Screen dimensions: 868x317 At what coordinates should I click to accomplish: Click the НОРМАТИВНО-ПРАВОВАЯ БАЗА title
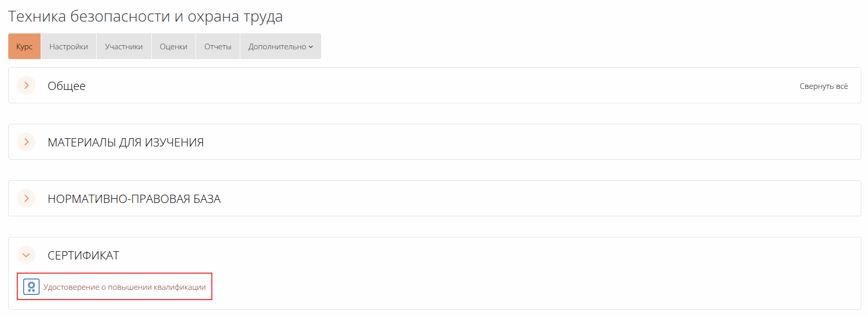[134, 199]
